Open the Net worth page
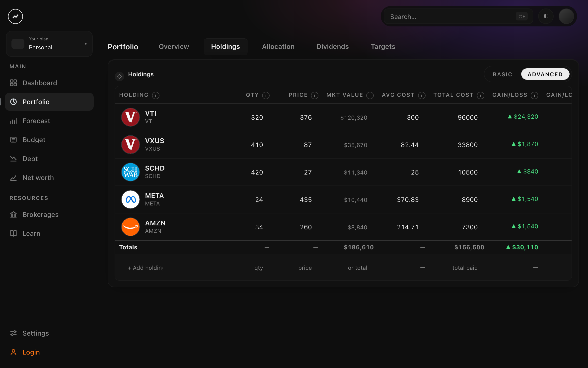 point(49,178)
